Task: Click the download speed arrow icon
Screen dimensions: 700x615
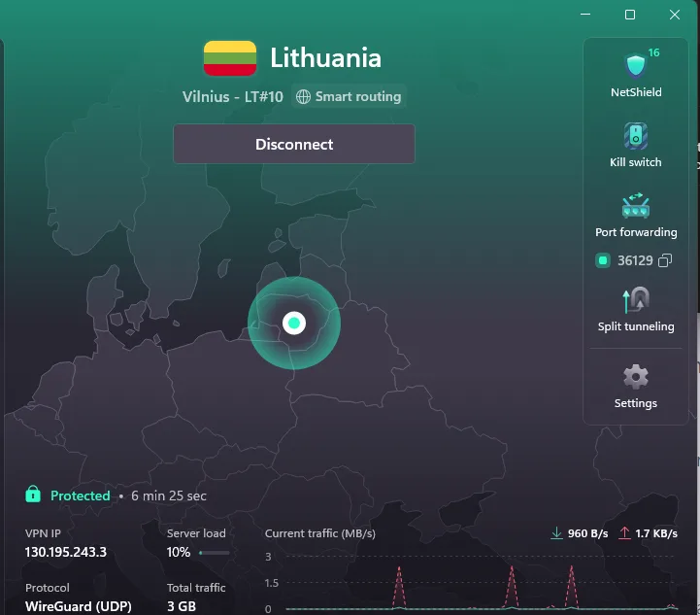Action: click(556, 532)
